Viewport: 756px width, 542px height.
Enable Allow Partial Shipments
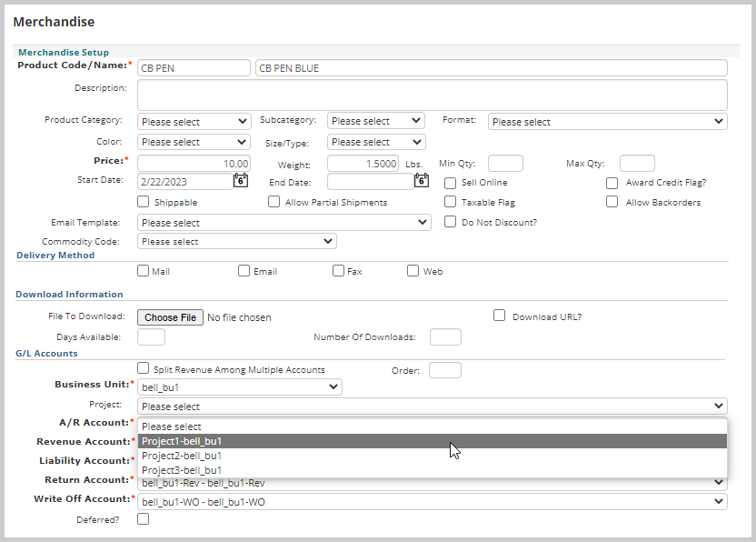pos(274,201)
